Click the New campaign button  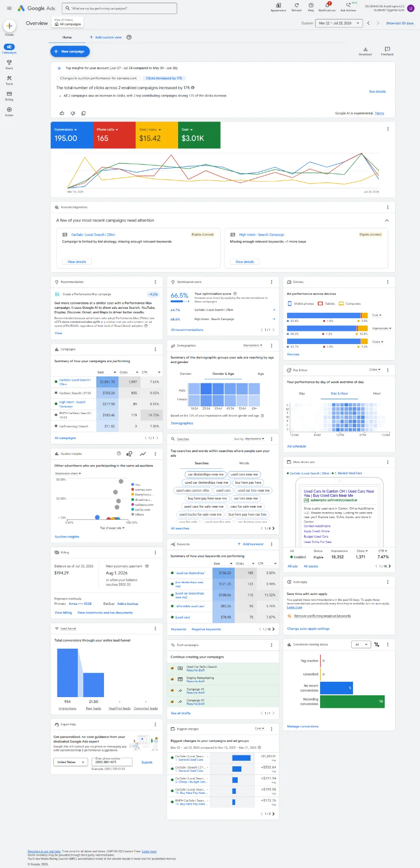click(x=70, y=52)
